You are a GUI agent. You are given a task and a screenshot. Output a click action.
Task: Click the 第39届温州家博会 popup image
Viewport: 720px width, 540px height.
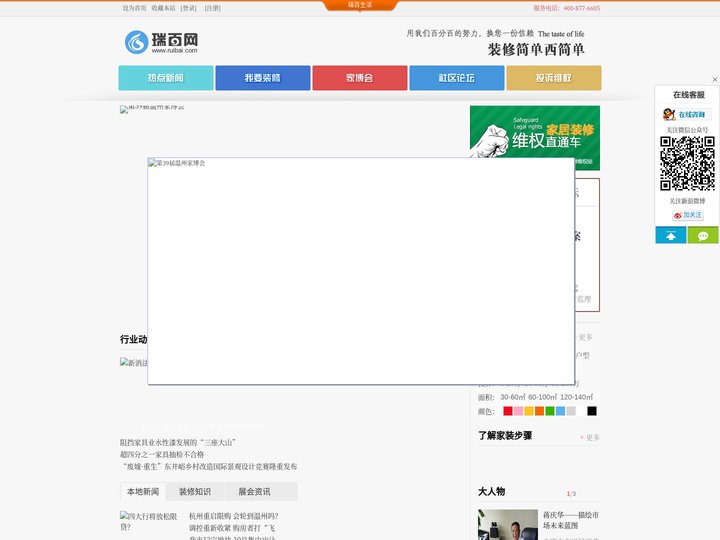click(x=361, y=271)
